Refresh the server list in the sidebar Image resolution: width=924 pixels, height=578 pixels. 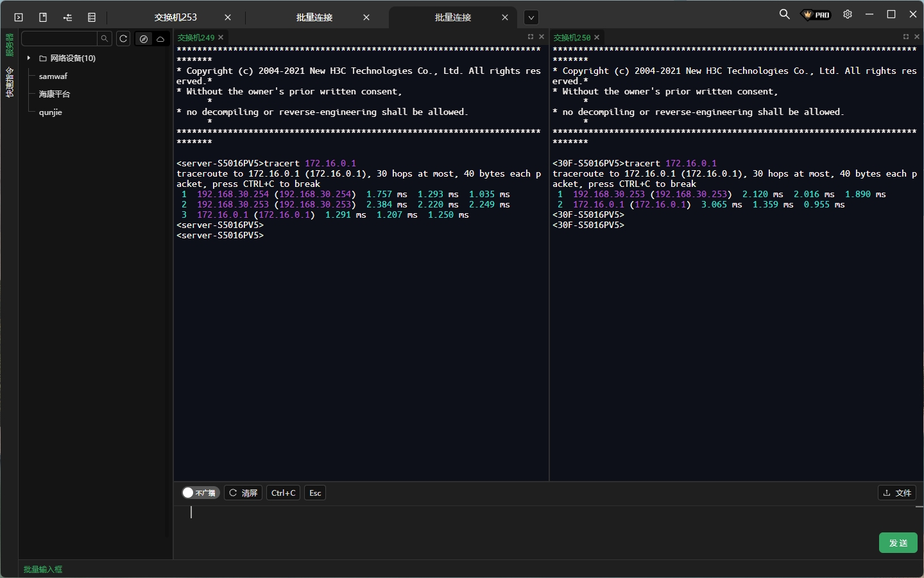point(123,39)
